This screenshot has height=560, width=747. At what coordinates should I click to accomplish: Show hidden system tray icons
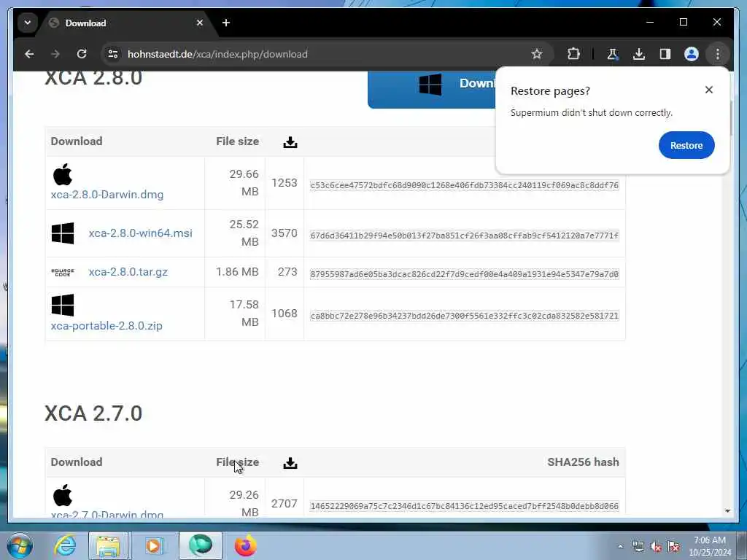(620, 547)
